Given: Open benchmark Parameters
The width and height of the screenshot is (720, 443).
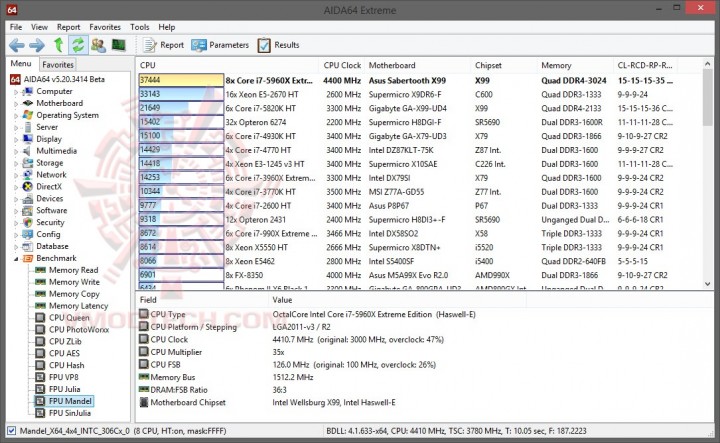Looking at the screenshot, I should (220, 45).
